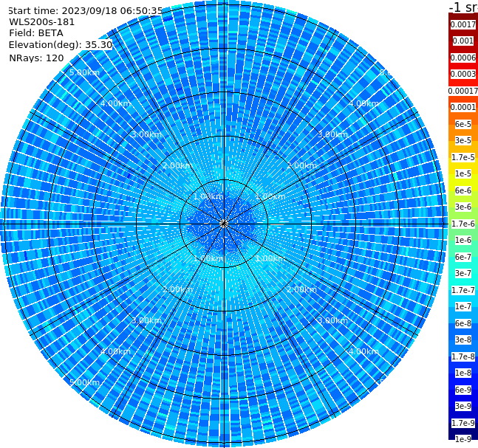478x448 pixels.
Task: Click the -1 sr unit title above colorbar
Action: click(x=463, y=7)
